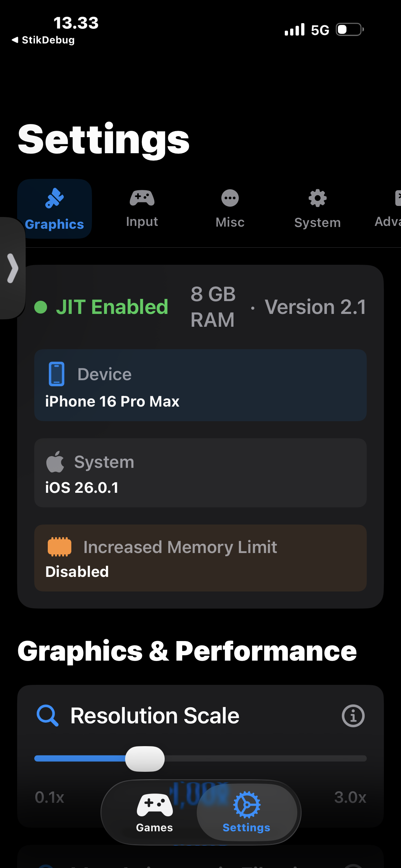Select the partially visible Advanced tab
This screenshot has height=868, width=401.
[388, 209]
